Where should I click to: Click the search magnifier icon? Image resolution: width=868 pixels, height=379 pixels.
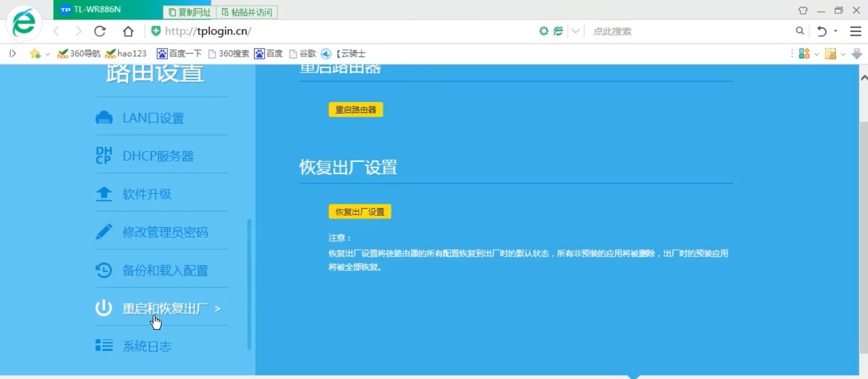(x=800, y=31)
